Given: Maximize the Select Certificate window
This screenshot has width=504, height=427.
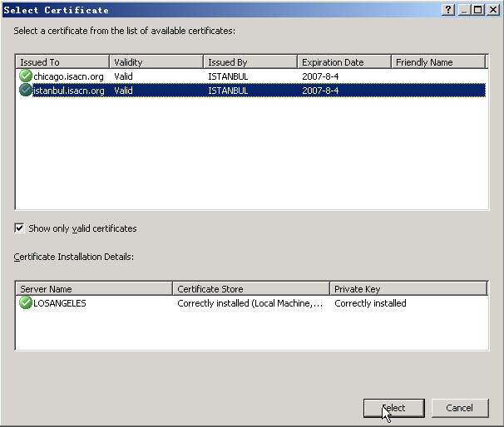Looking at the screenshot, I should [477, 9].
